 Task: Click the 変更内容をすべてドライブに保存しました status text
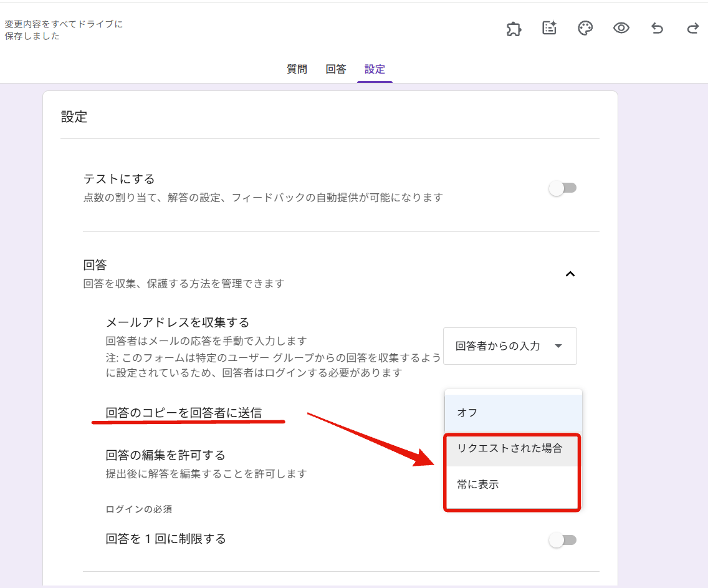point(64,30)
